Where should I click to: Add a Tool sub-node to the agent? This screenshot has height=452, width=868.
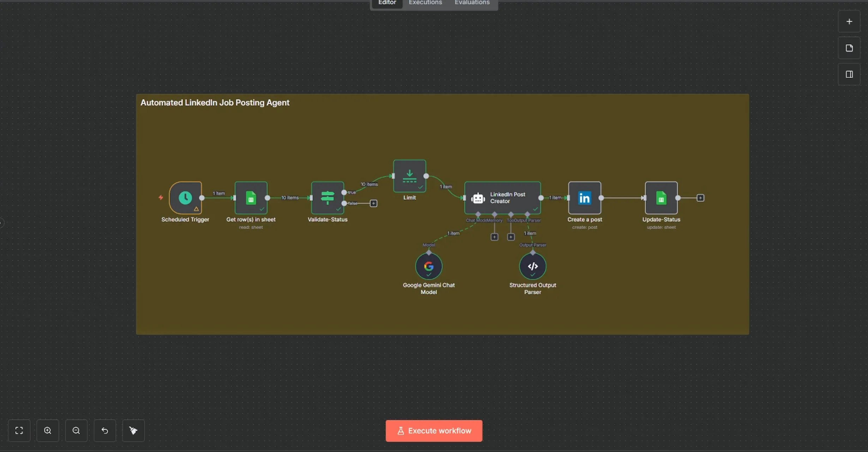[x=511, y=237]
